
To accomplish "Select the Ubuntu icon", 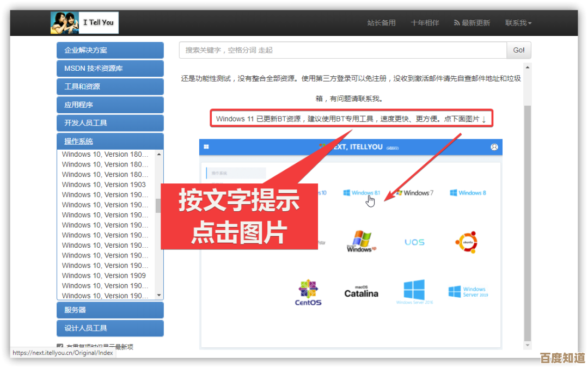I will click(x=467, y=241).
